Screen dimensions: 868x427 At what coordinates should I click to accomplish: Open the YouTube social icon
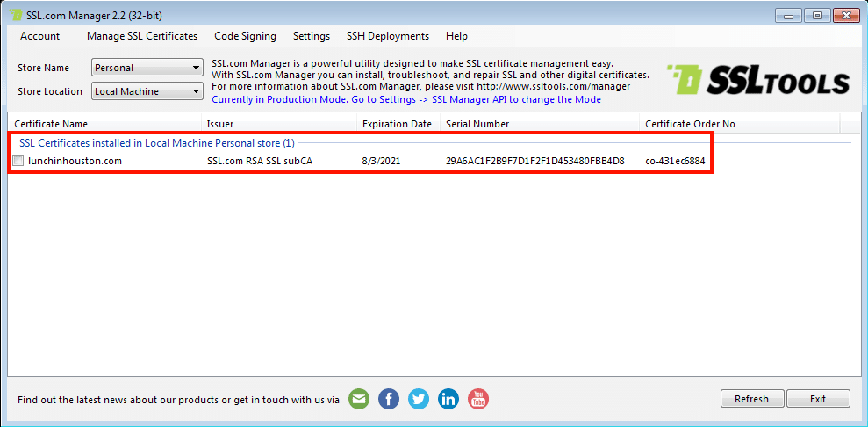coord(478,399)
